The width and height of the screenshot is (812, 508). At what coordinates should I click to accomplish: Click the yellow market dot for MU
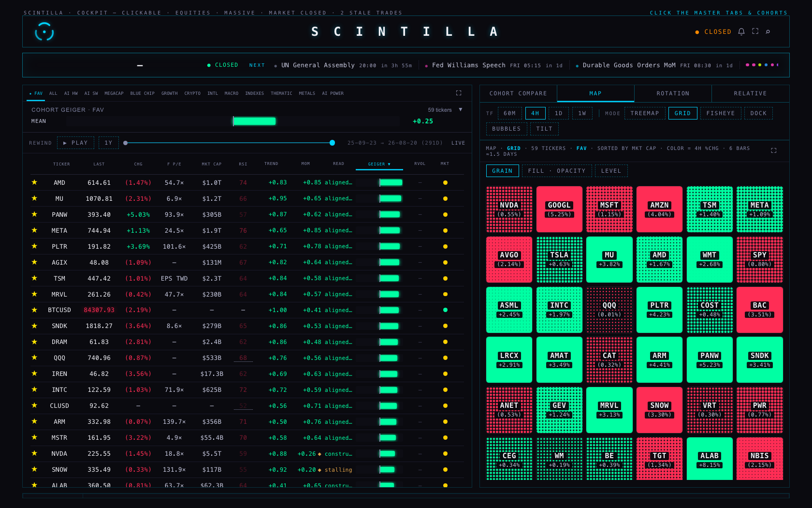pos(445,198)
